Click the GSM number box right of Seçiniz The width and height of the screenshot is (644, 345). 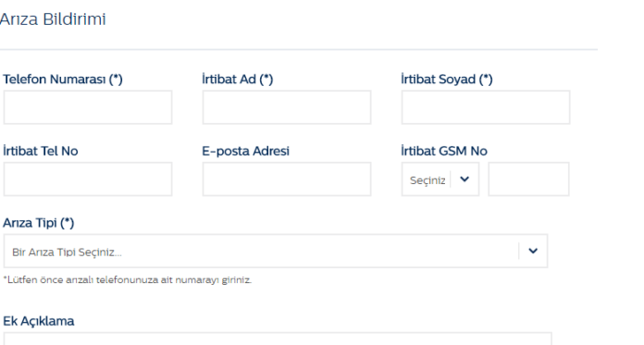click(528, 179)
